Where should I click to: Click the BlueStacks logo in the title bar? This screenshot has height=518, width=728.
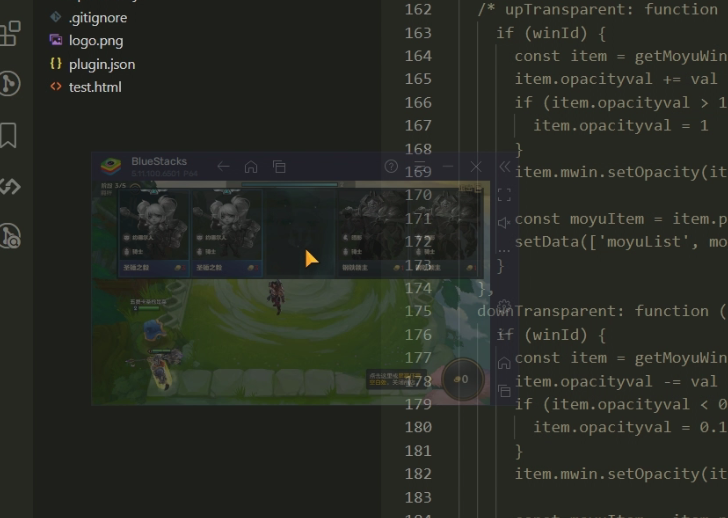[110, 166]
